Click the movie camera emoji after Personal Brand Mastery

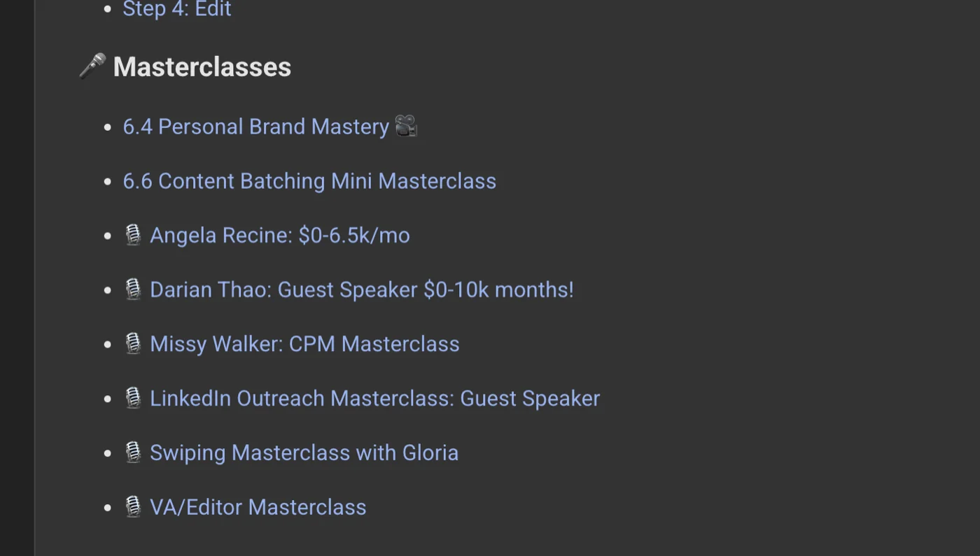(406, 126)
